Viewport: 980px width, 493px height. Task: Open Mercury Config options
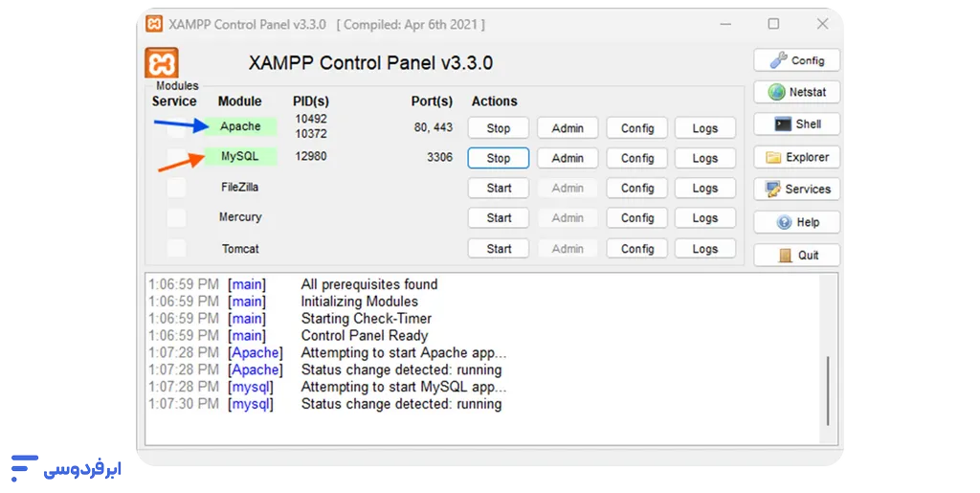point(636,218)
